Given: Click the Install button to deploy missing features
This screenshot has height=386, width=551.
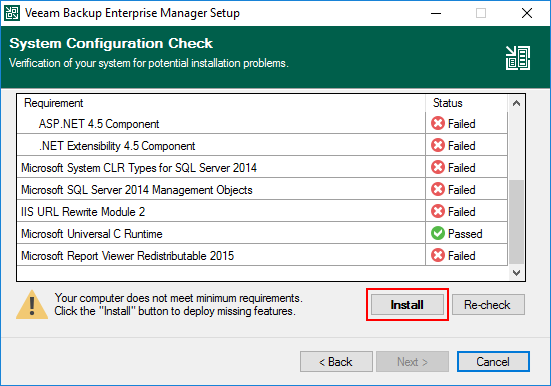Looking at the screenshot, I should (407, 304).
